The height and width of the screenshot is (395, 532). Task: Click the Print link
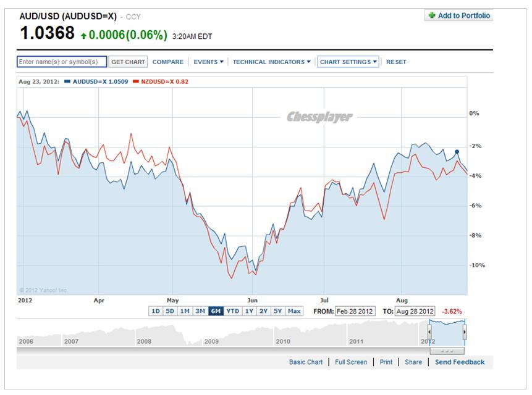tap(386, 362)
